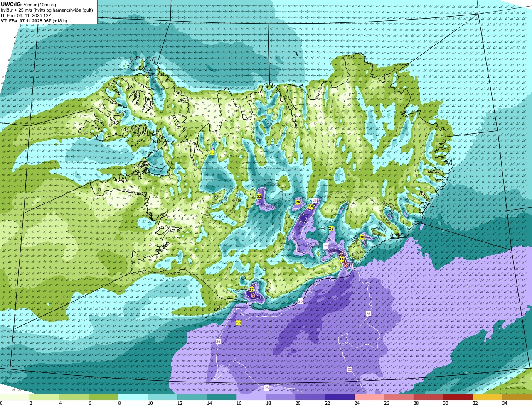
Task: Click the yellow gust label 27
Action: [212, 153]
